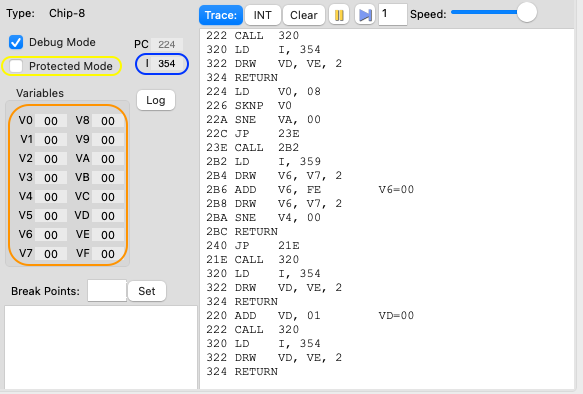Select the V0 variable value field
Screen dimensions: 583x394
[x=51, y=121]
